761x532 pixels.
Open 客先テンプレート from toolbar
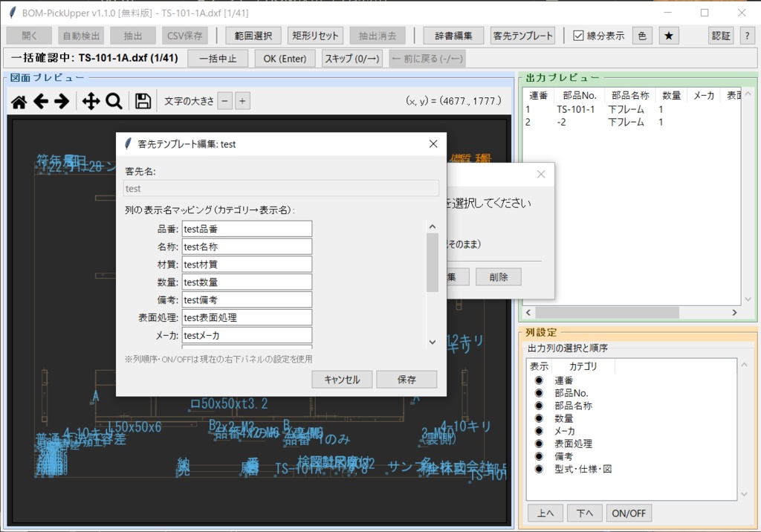[x=522, y=36]
